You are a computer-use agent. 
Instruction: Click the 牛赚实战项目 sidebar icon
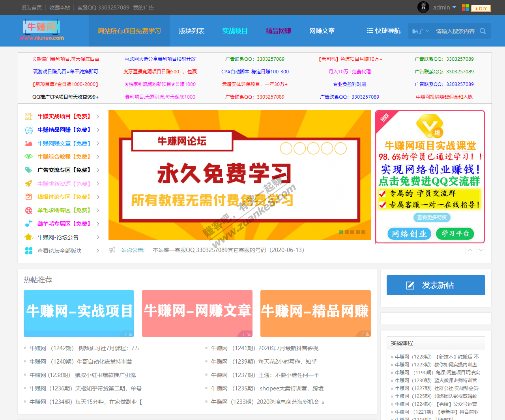(x=28, y=116)
